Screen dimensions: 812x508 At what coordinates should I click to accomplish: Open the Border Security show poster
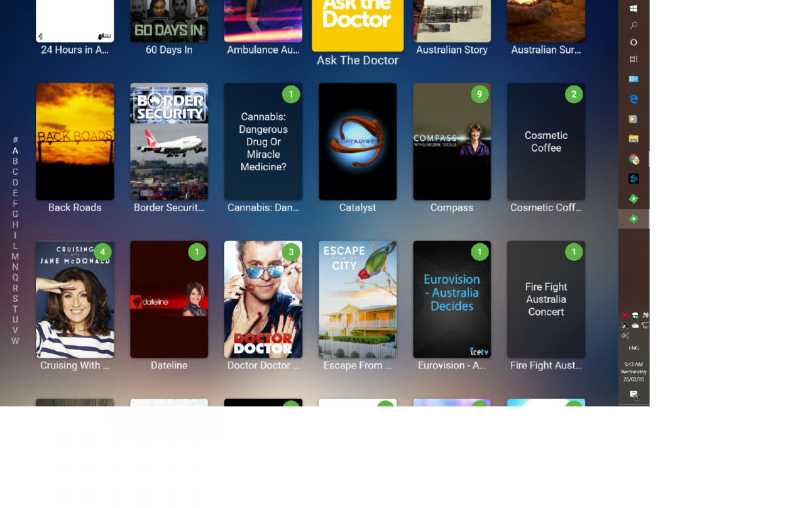tap(169, 142)
